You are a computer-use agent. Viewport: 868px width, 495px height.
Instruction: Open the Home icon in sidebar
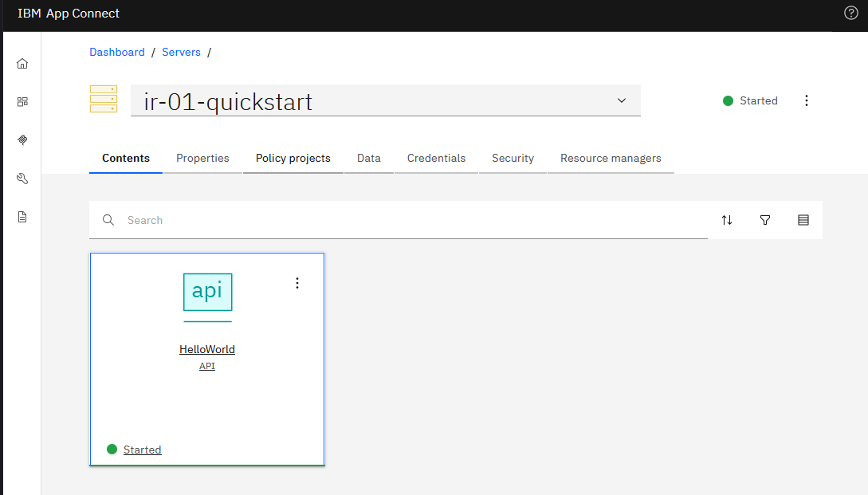pos(22,64)
